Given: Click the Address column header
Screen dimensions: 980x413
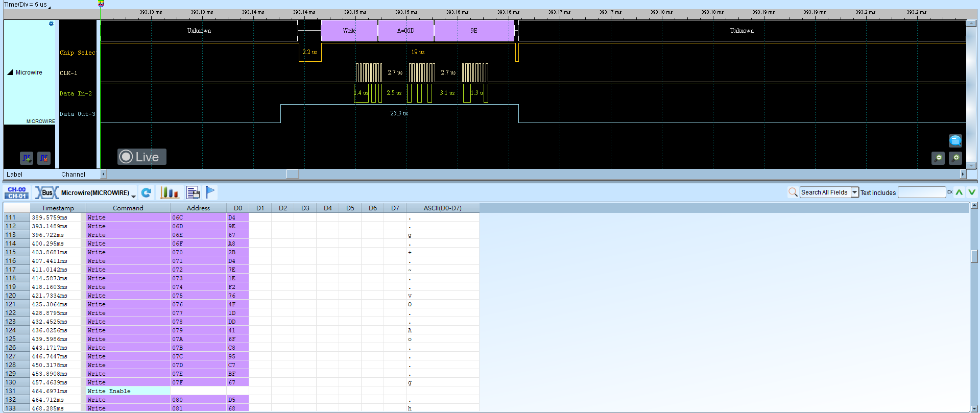Looking at the screenshot, I should click(198, 208).
